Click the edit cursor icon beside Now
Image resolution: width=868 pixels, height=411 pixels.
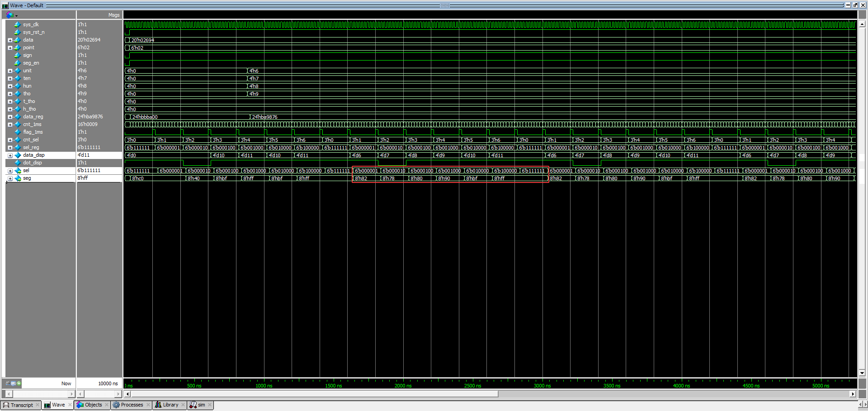coord(13,383)
